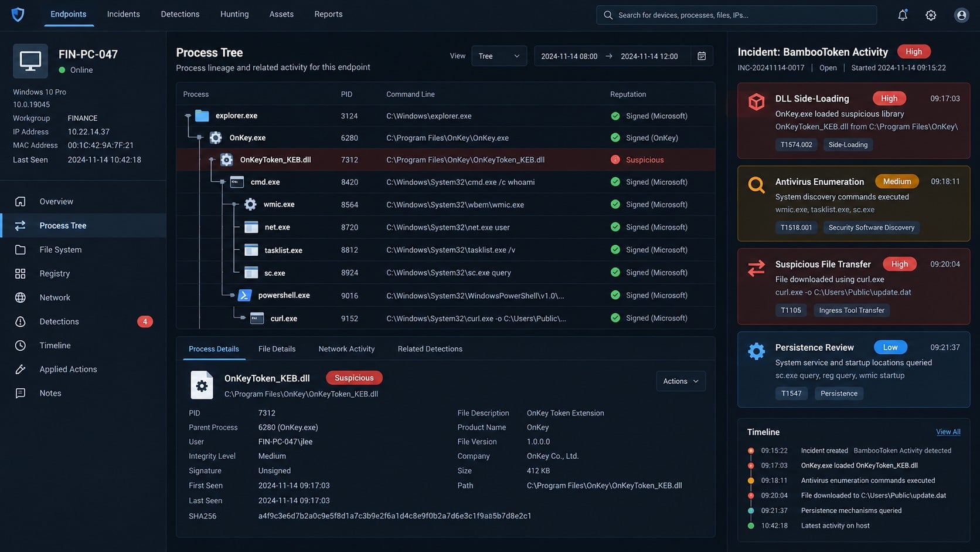Collapse the OnKey.exe tree node

200,138
